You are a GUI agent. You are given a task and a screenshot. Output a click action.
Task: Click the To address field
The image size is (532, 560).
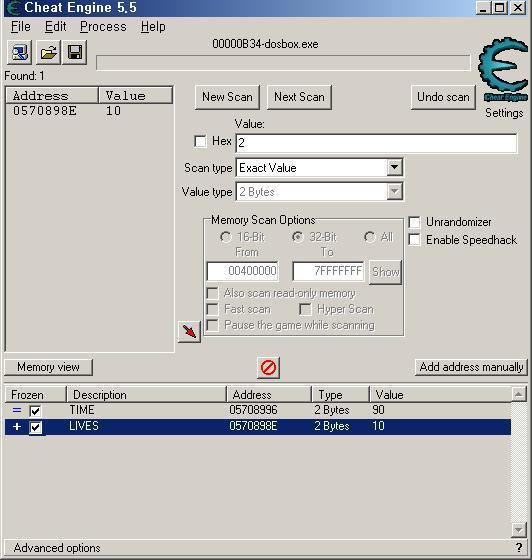coord(328,271)
